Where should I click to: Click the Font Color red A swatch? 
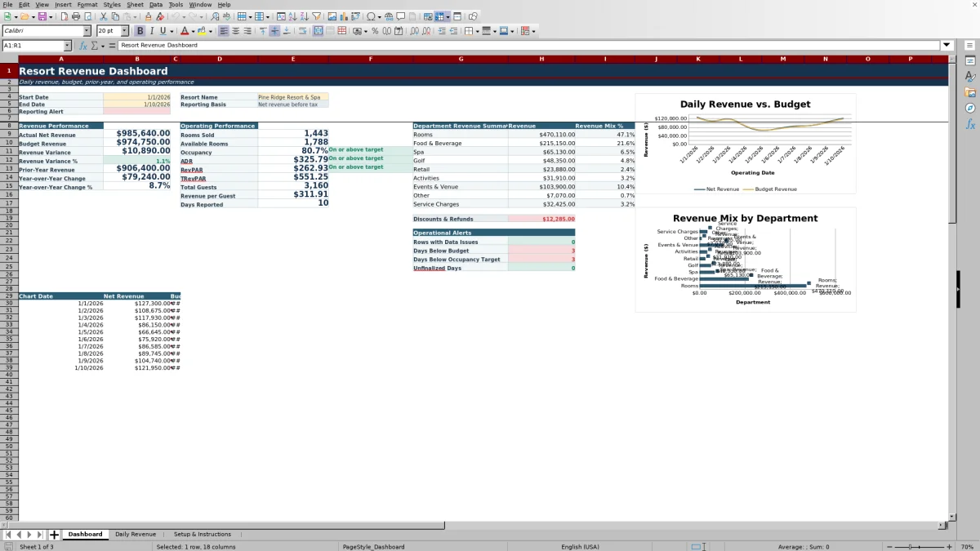[185, 31]
